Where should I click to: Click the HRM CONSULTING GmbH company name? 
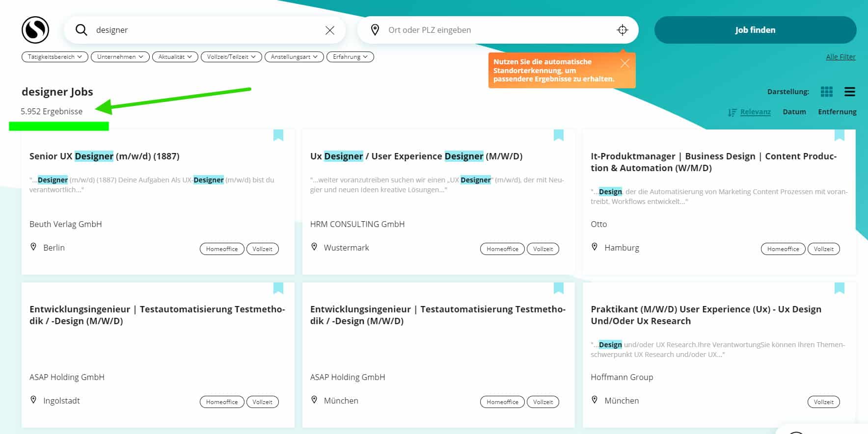pyautogui.click(x=357, y=224)
